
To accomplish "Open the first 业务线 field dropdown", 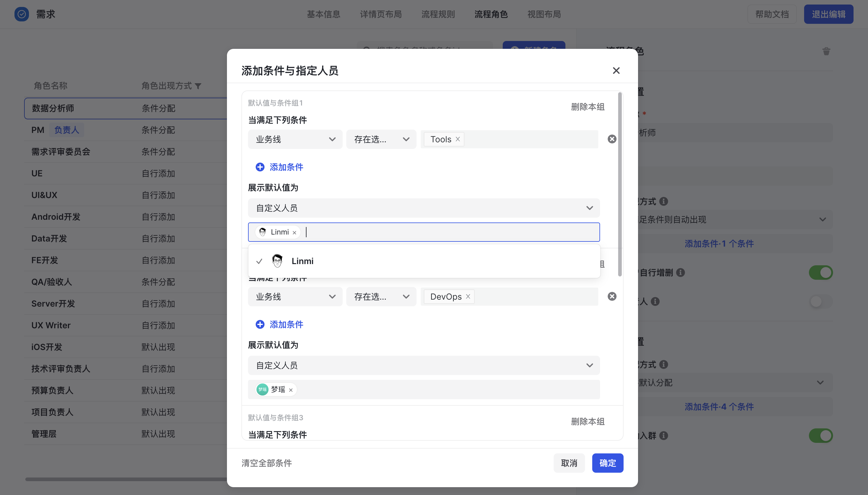I will (x=295, y=139).
